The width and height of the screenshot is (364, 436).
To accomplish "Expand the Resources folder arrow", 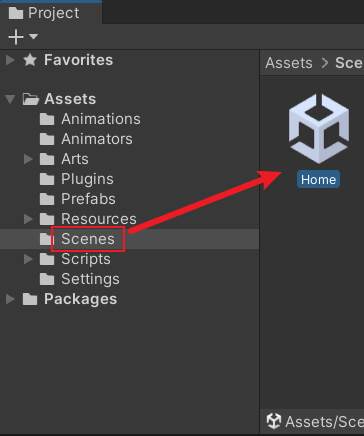I will tap(28, 219).
